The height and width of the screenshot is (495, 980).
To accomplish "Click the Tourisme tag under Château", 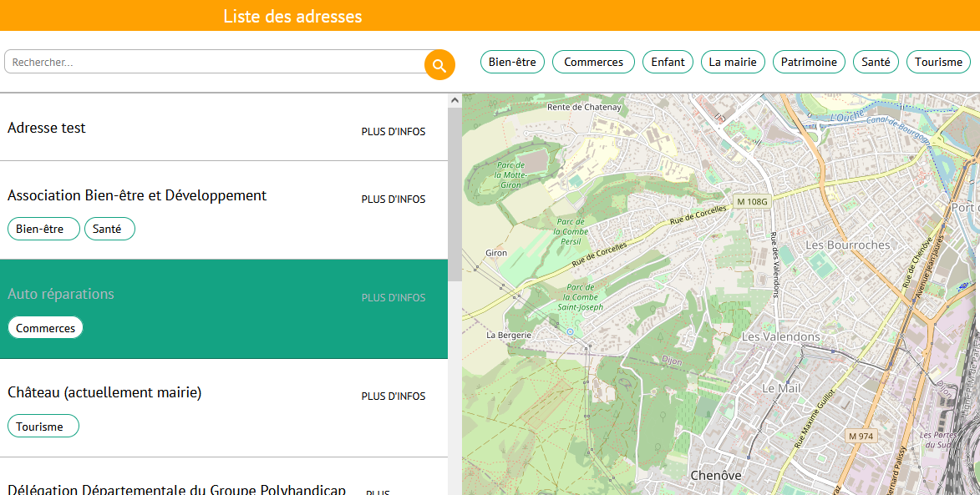I will (x=43, y=426).
